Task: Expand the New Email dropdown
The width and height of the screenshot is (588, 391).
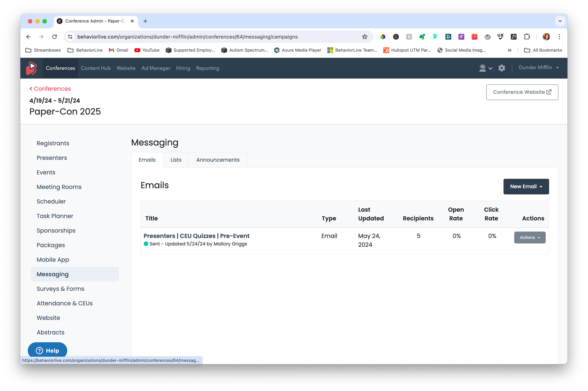Action: click(526, 187)
